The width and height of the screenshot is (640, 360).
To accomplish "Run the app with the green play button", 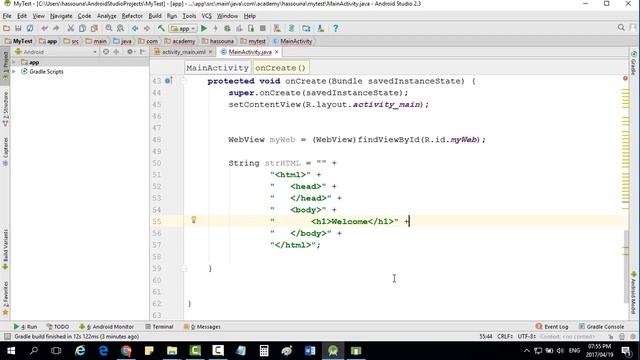I will [204, 28].
